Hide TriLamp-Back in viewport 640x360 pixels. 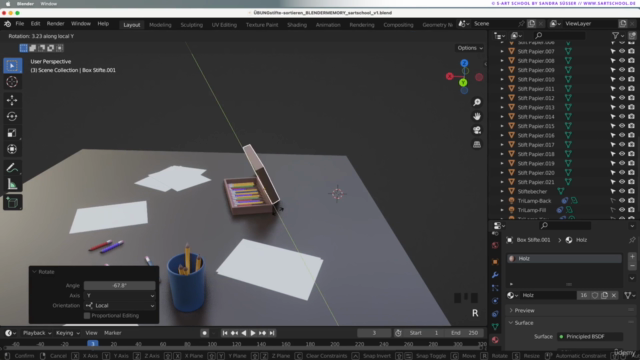point(622,201)
